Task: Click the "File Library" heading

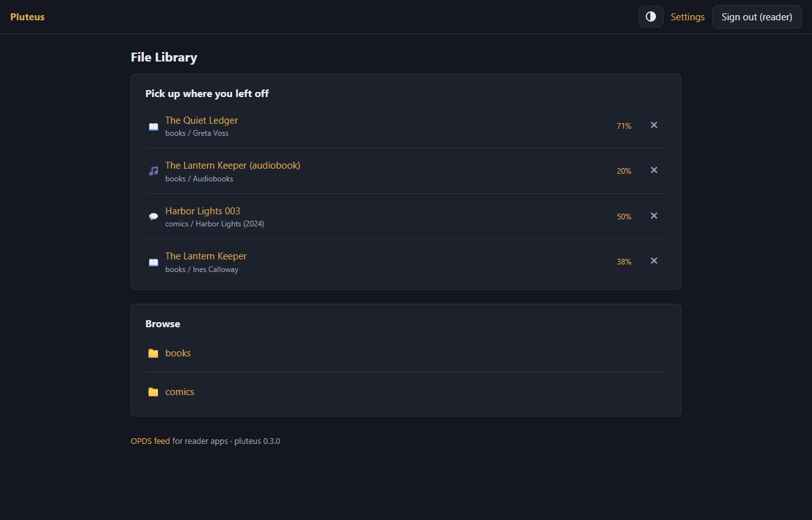Action: tap(164, 57)
